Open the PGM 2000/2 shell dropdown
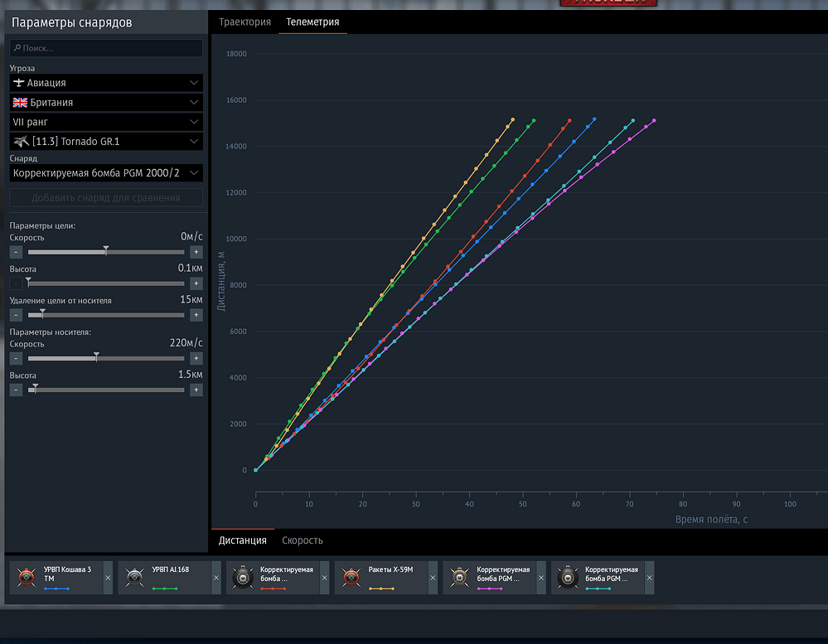828x644 pixels. click(x=106, y=173)
